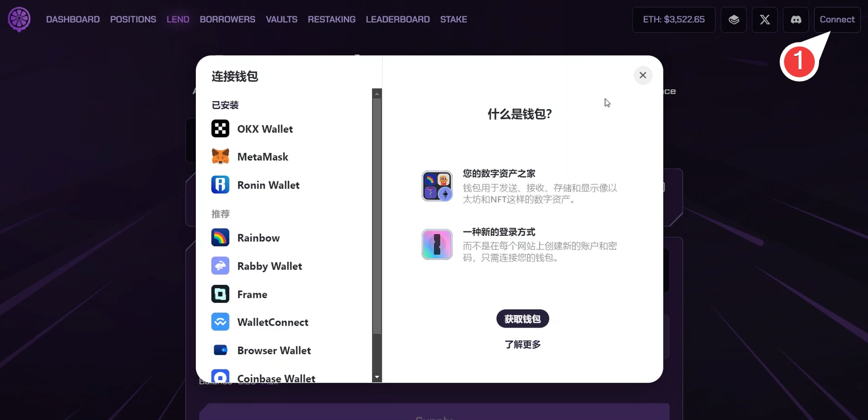This screenshot has height=420, width=868.
Task: Open the Discord link icon
Action: point(796,20)
